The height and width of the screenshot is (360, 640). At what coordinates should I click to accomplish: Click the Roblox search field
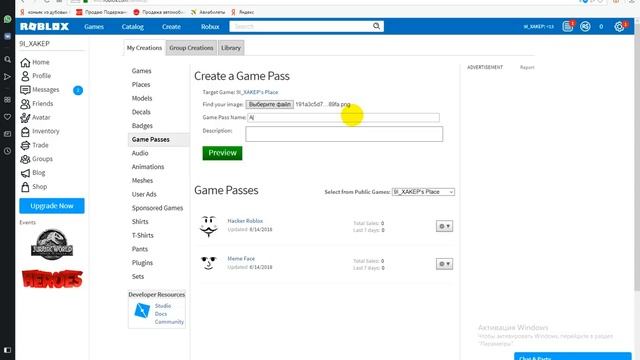coord(301,27)
